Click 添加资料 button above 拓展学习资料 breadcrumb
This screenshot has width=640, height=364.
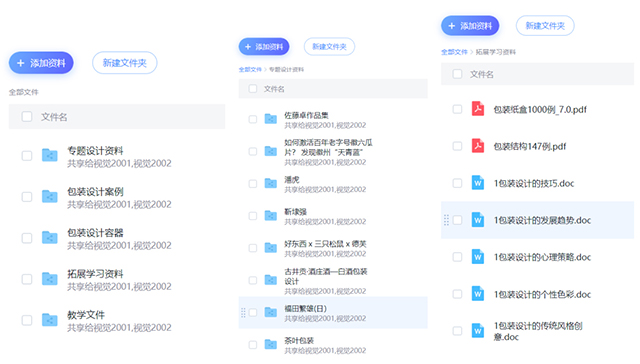pos(470,26)
